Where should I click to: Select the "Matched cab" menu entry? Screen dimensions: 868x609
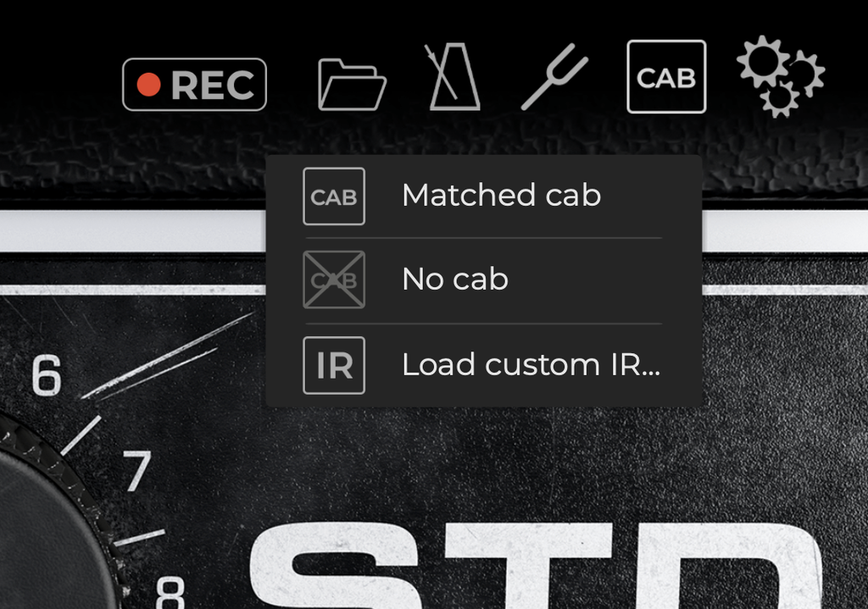[x=501, y=196]
